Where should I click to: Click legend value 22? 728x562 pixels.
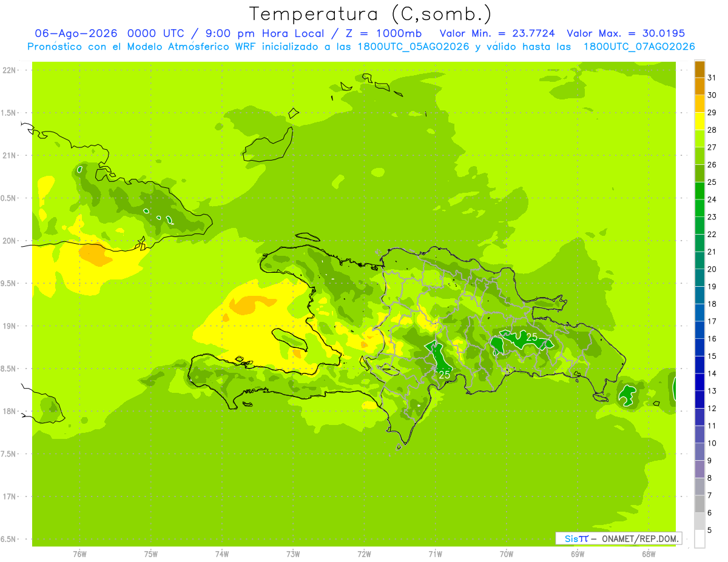click(x=712, y=234)
